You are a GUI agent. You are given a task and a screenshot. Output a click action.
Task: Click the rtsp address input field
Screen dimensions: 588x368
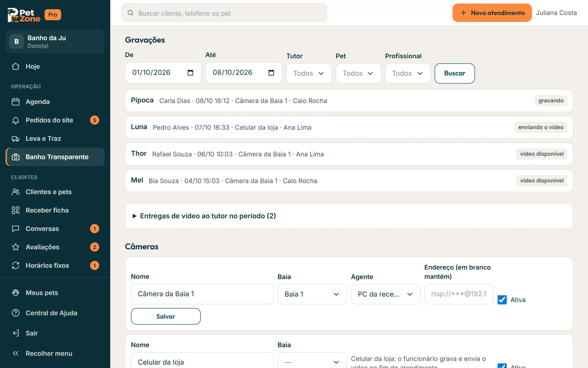point(459,294)
